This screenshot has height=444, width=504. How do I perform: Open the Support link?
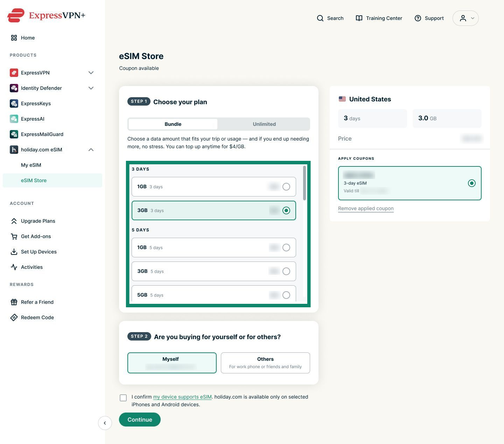[429, 18]
